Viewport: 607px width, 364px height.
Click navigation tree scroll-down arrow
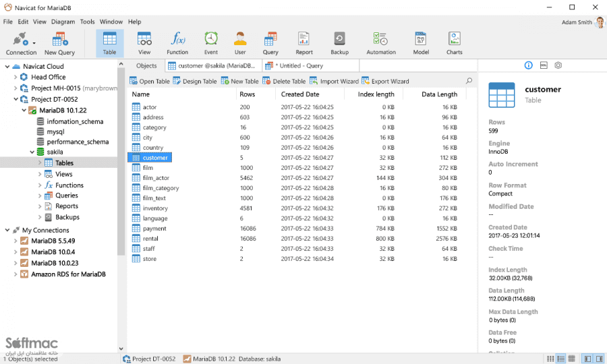pos(121,348)
